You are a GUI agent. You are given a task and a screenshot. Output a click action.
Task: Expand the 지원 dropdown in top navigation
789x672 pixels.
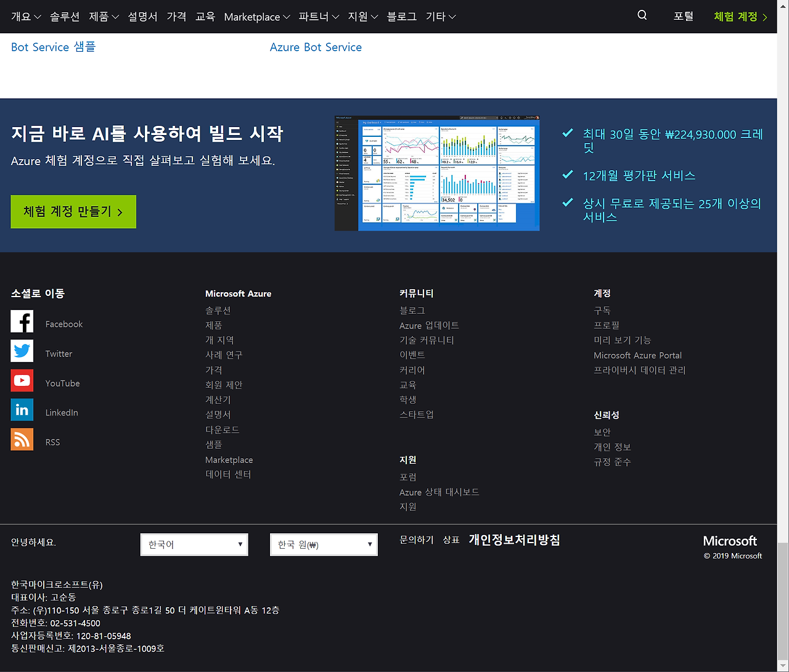363,17
